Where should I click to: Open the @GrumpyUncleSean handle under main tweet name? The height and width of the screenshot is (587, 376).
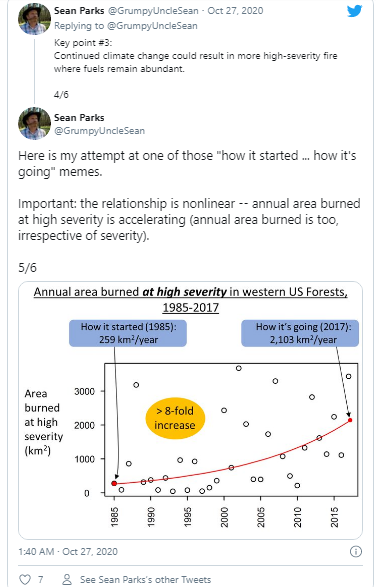coord(99,131)
